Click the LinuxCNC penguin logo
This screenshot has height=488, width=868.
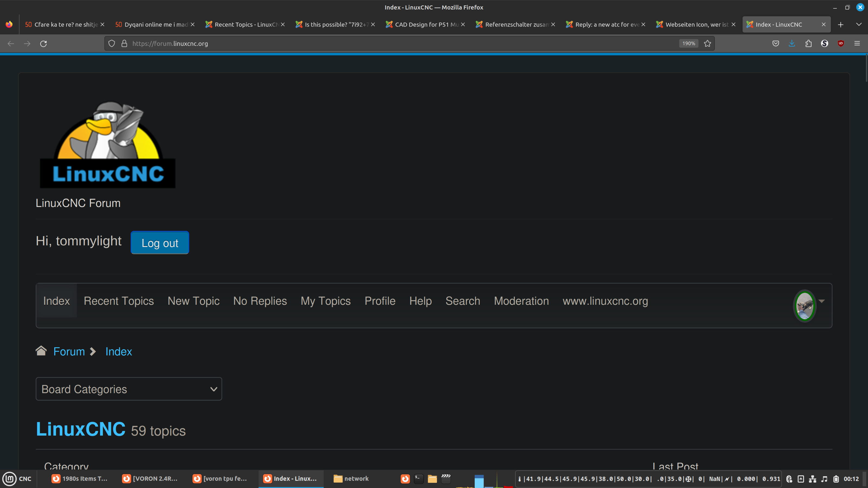point(107,145)
